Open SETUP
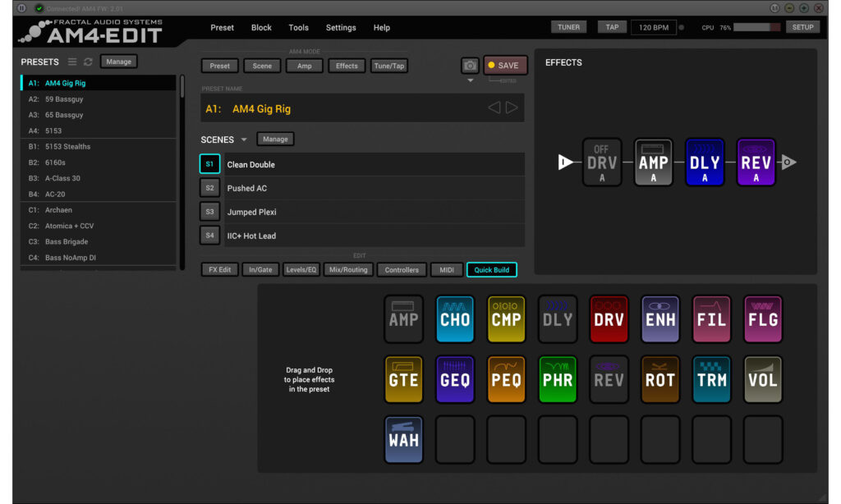This screenshot has width=841, height=504. tap(802, 27)
